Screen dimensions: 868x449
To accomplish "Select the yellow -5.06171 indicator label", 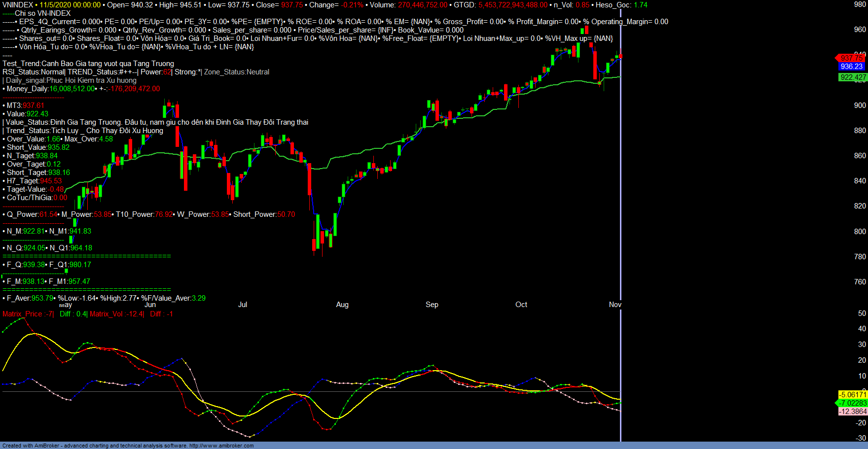I will pyautogui.click(x=853, y=395).
